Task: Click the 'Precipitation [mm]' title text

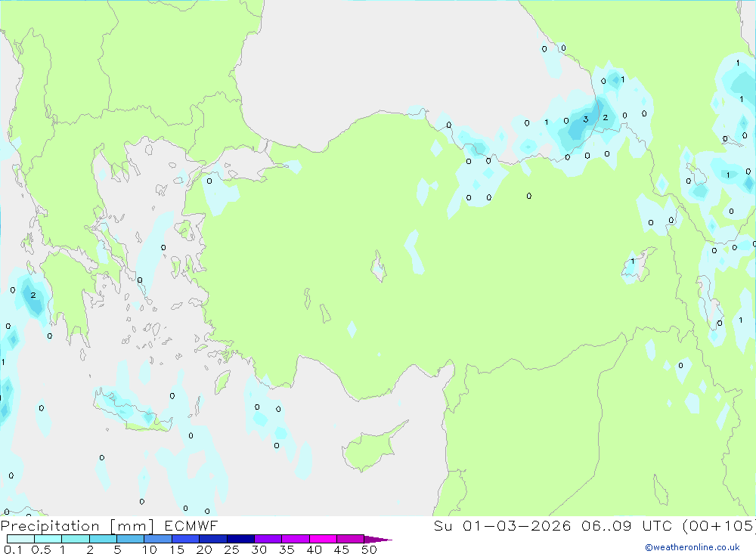Action: click(x=77, y=526)
